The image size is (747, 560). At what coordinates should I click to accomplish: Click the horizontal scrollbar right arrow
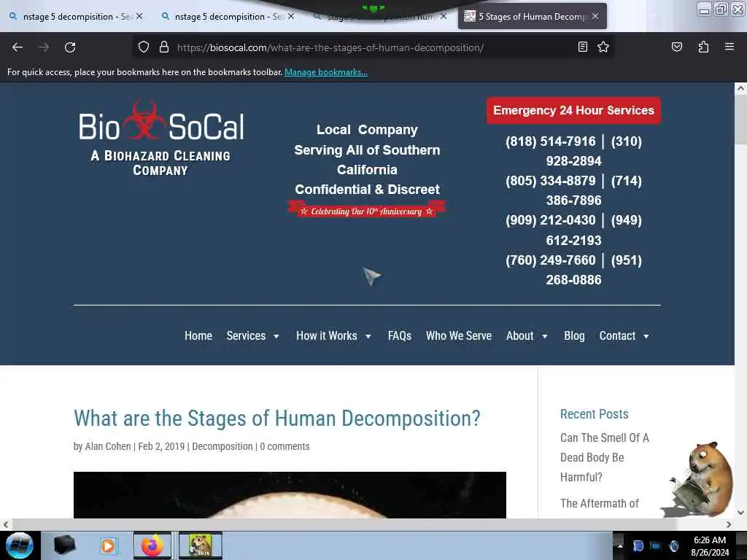[729, 524]
